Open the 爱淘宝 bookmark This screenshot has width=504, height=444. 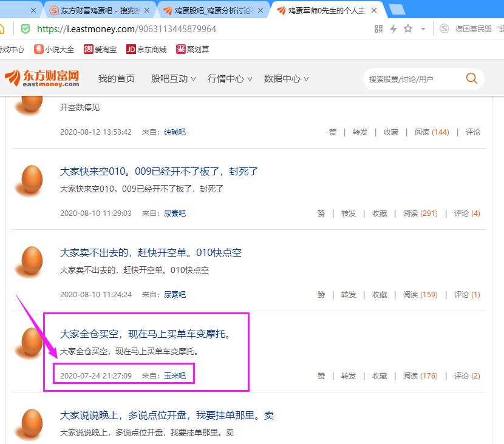100,50
